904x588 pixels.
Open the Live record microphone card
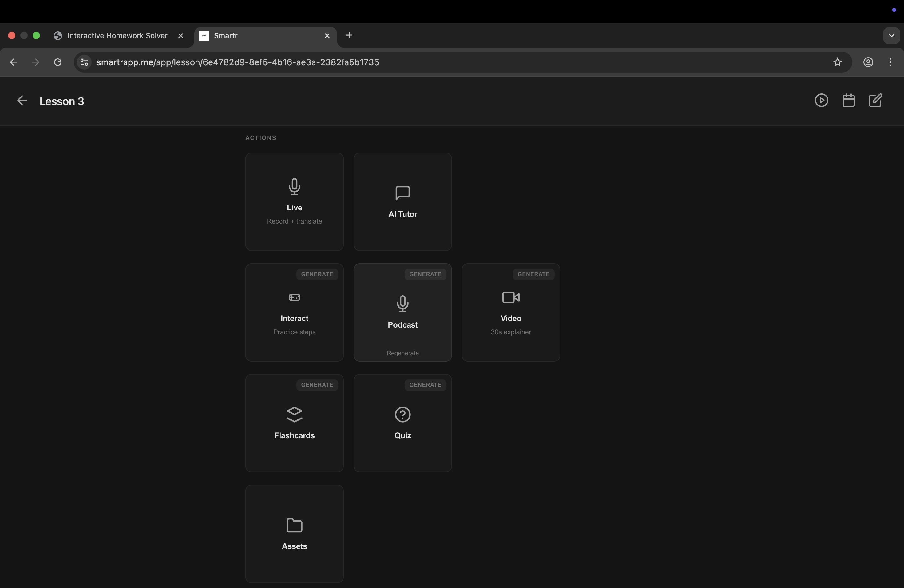point(294,201)
